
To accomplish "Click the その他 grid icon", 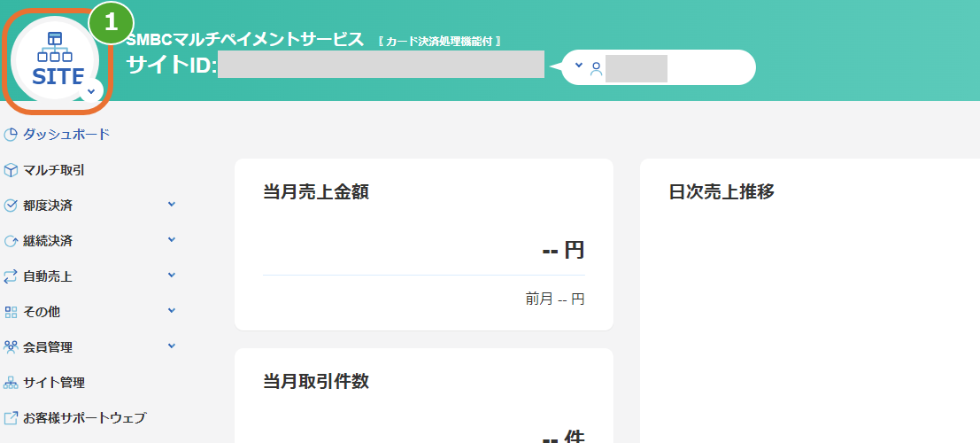I will [10, 312].
